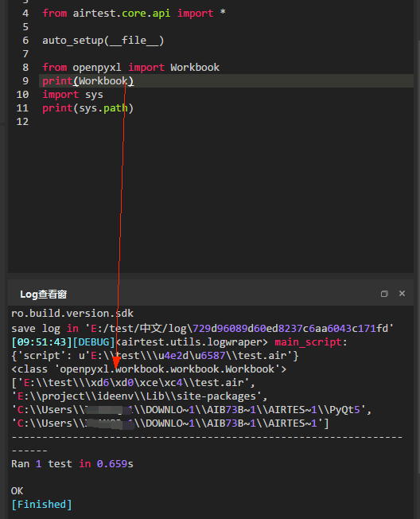Viewport: 420px width, 519px height.
Task: Click the script path 'test.air' log line
Action: pyautogui.click(x=155, y=356)
